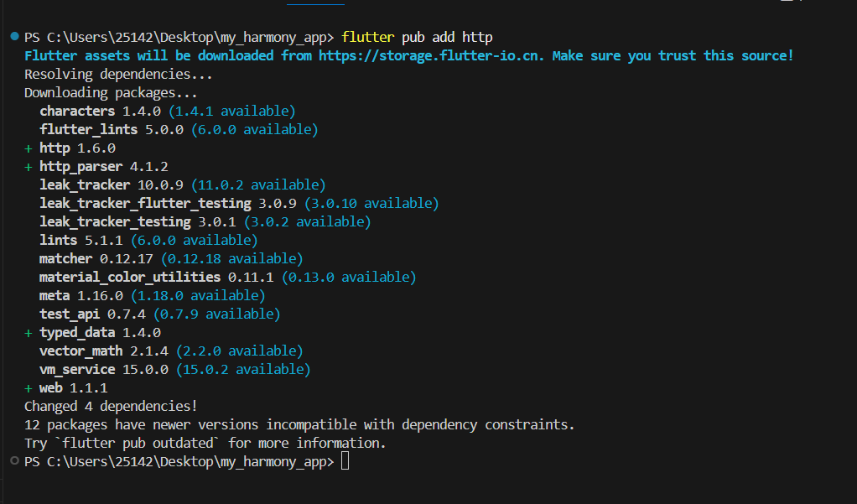Screen dimensions: 857x504
Task: Click the 'vector_math' package name
Action: [x=81, y=351]
